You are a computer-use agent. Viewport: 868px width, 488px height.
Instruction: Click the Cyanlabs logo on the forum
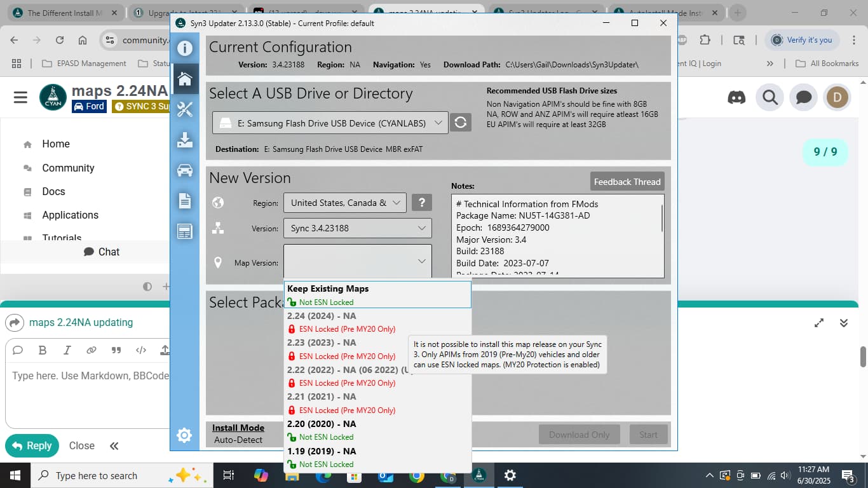(53, 97)
